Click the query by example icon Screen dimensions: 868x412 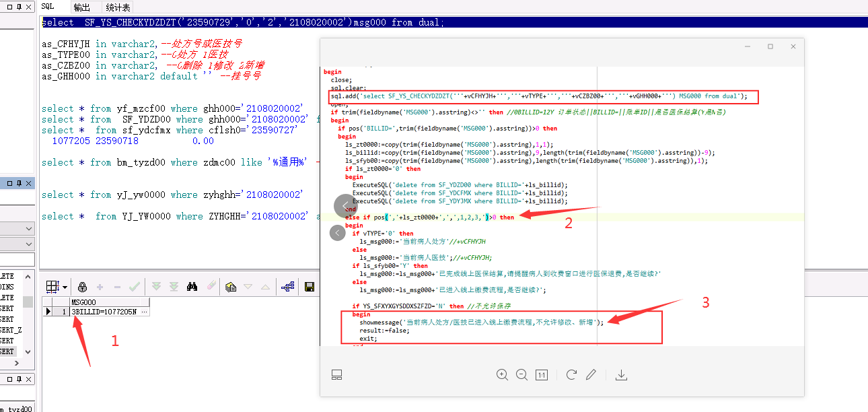231,287
